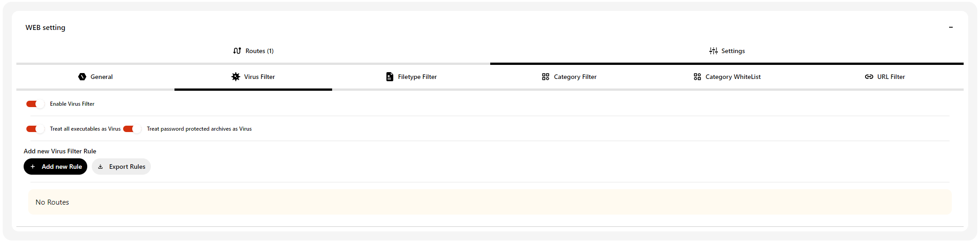Screen dimensions: 980x245
Task: Click the Routes tab icon
Action: 237,51
